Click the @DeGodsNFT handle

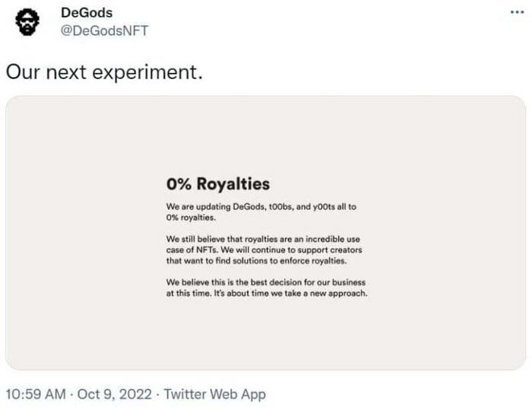(x=104, y=30)
